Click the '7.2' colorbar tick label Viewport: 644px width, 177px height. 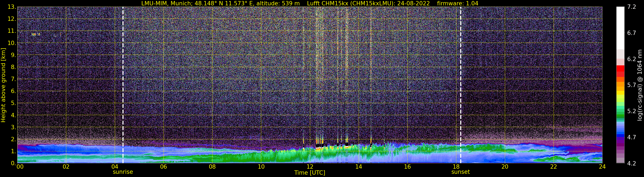[632, 7]
